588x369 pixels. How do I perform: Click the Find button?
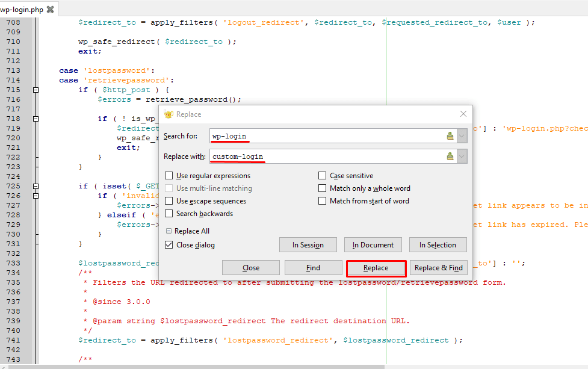coord(313,268)
